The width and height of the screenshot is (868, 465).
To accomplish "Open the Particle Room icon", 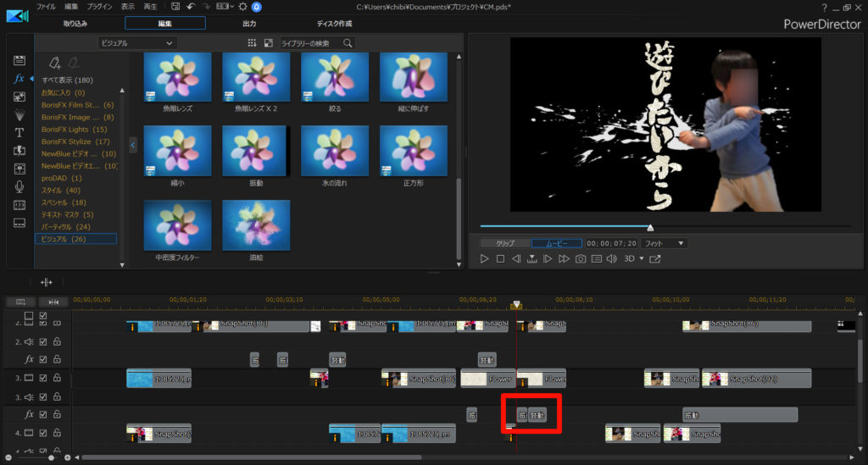I will 19,115.
